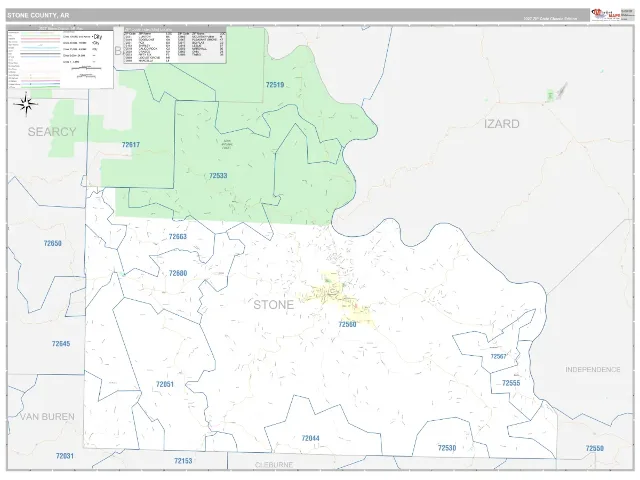The width and height of the screenshot is (640, 480).
Task: Click ZIP code 72555
Action: pyautogui.click(x=511, y=383)
